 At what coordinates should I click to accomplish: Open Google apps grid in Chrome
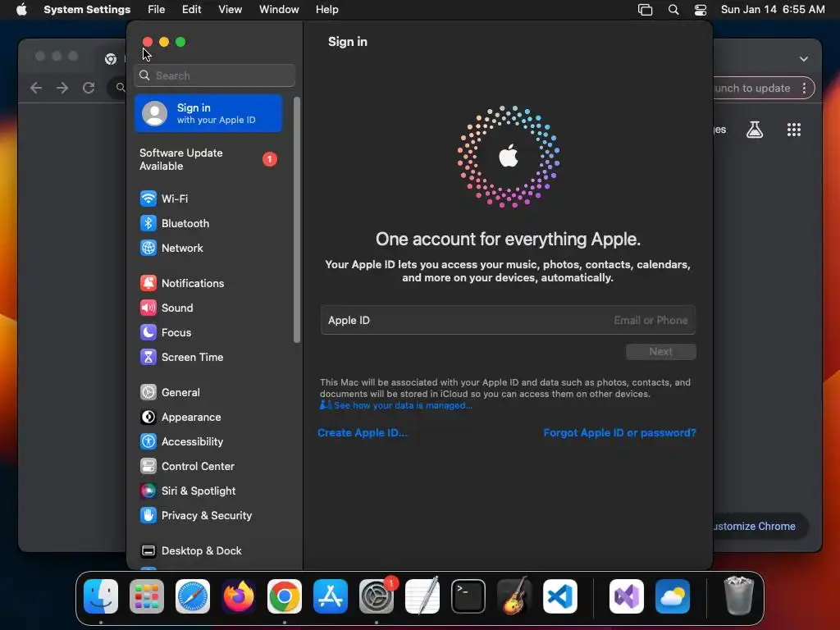pos(793,130)
